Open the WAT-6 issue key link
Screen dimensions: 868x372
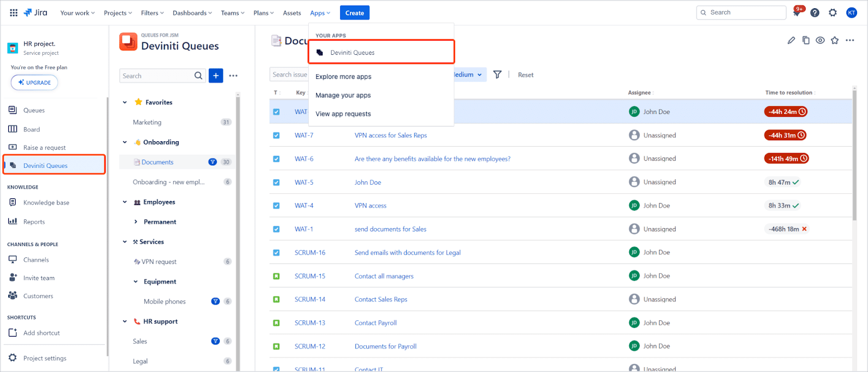[304, 159]
